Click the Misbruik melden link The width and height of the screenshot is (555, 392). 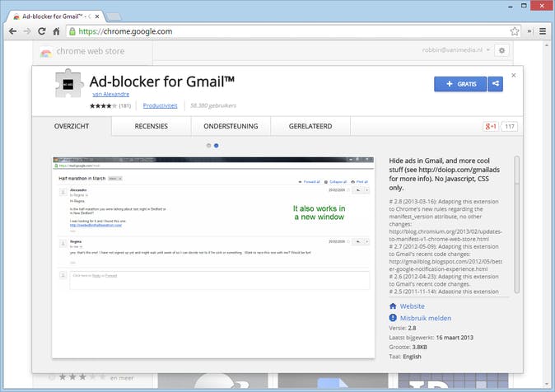(x=426, y=318)
